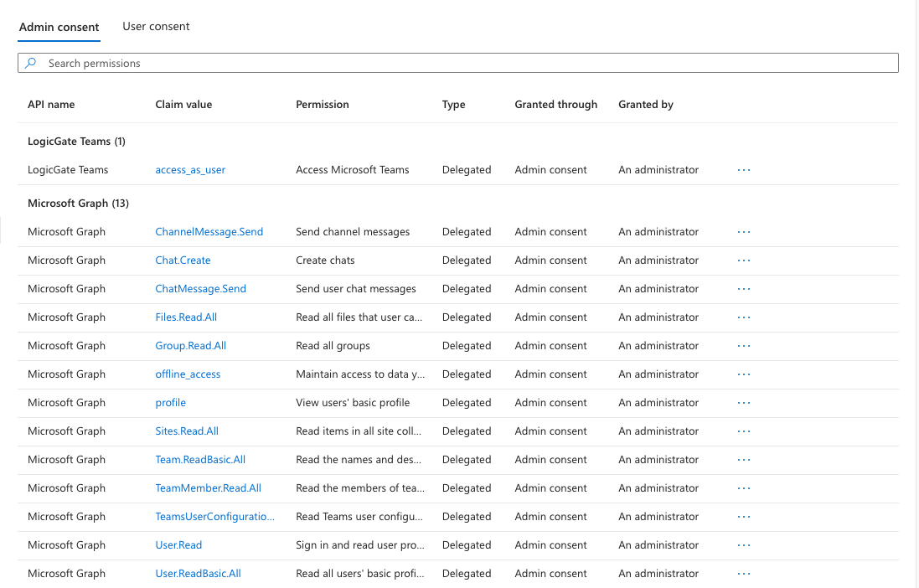Screen dimensions: 919x588
Task: Click the Claim value column header
Action: click(x=183, y=105)
